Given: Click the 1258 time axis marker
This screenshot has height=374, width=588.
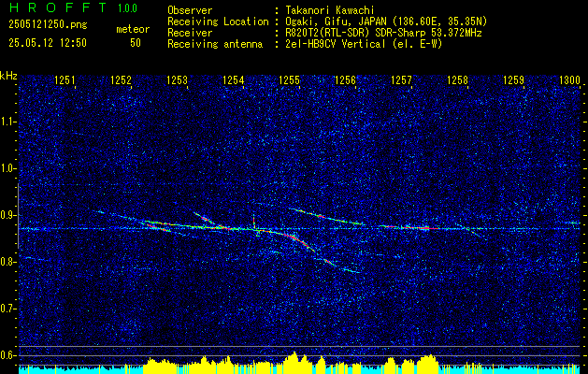Looking at the screenshot, I should pyautogui.click(x=457, y=79).
